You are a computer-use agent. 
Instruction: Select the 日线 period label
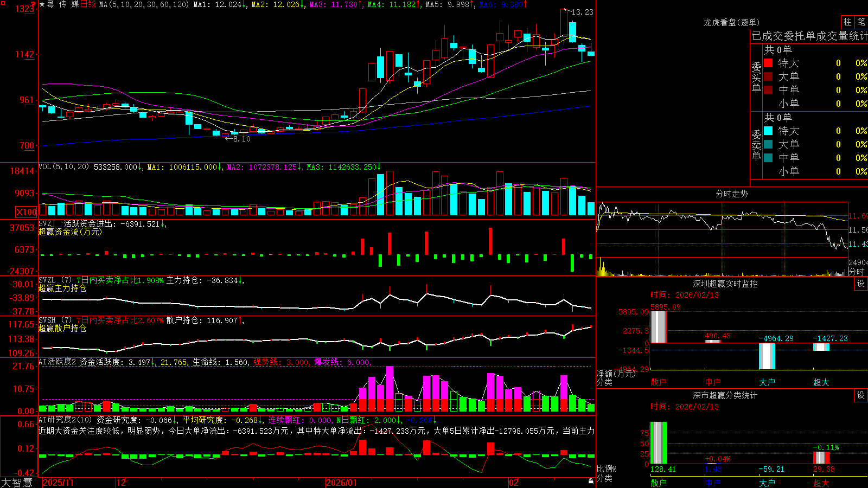[88, 4]
